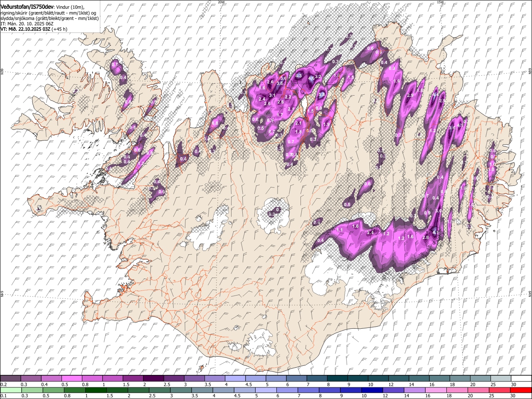The height and width of the screenshot is (399, 532).
Task: Click the 3.0 precipitation value in the southeast
Action: pyautogui.click(x=438, y=211)
